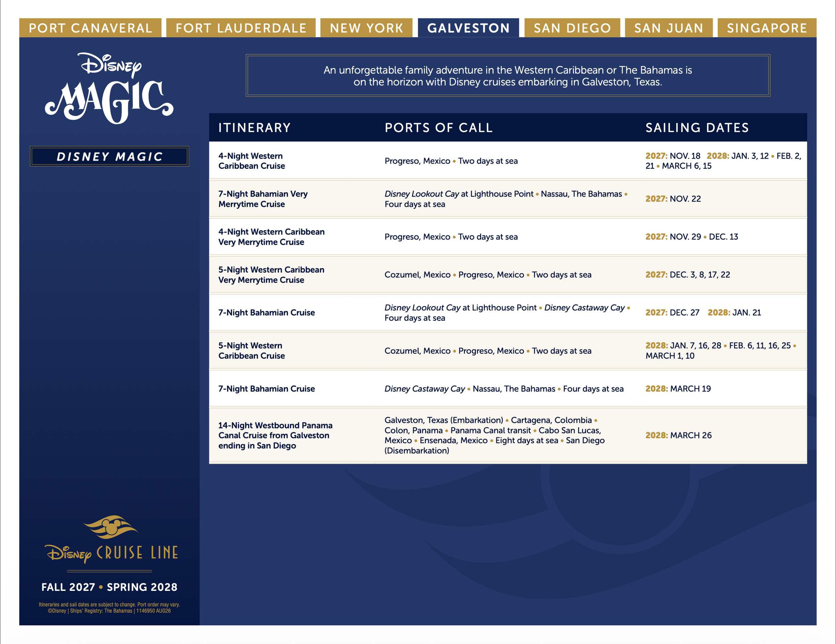Select 5-Night Western Caribbean Very Merrytime Cruise
Viewport: 836px width, 644px height.
pyautogui.click(x=272, y=275)
